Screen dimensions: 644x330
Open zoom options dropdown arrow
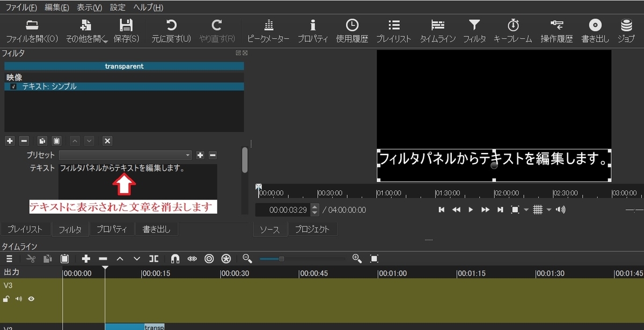526,210
